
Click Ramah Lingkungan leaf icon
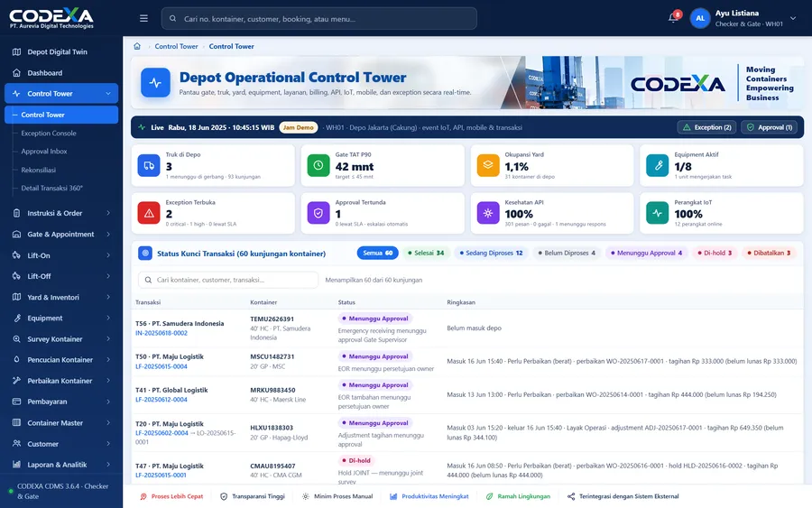pyautogui.click(x=489, y=496)
